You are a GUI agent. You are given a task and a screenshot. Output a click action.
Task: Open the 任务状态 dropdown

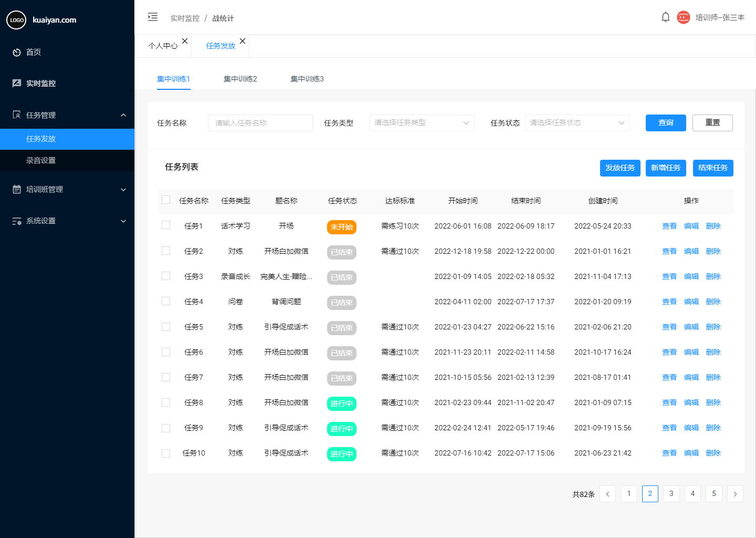click(577, 123)
